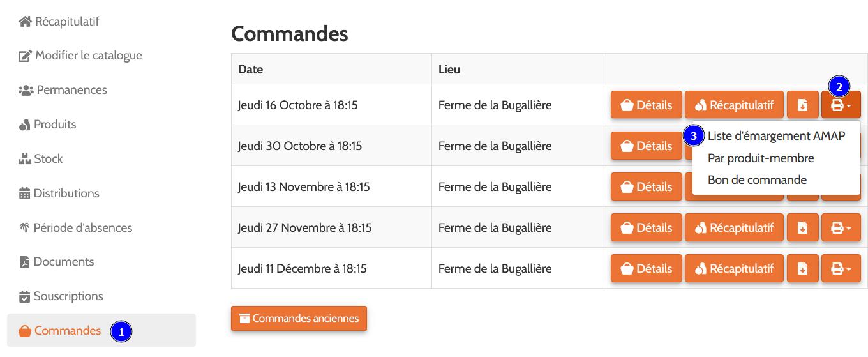Click the Commandes anciennes button
This screenshot has width=868, height=357.
299,318
